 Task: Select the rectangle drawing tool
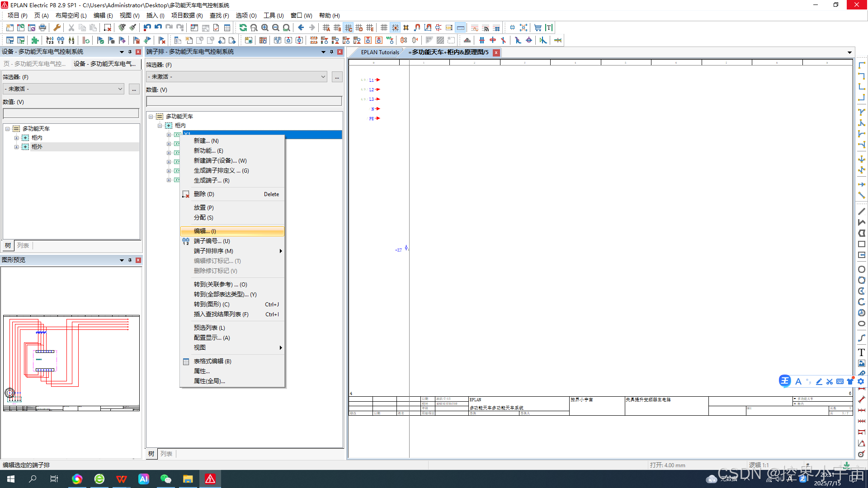(x=862, y=244)
